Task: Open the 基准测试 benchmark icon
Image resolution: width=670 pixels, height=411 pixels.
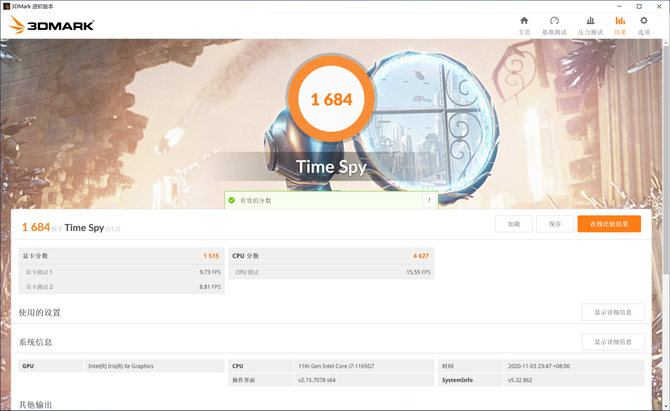Action: click(x=554, y=21)
